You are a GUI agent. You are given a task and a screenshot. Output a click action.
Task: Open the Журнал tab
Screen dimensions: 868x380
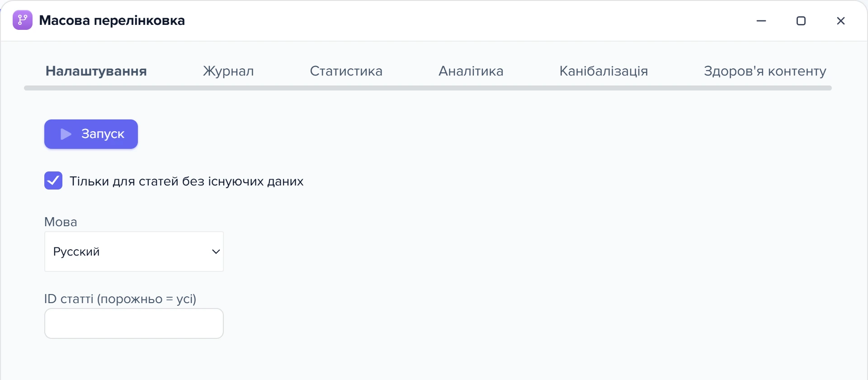(228, 71)
